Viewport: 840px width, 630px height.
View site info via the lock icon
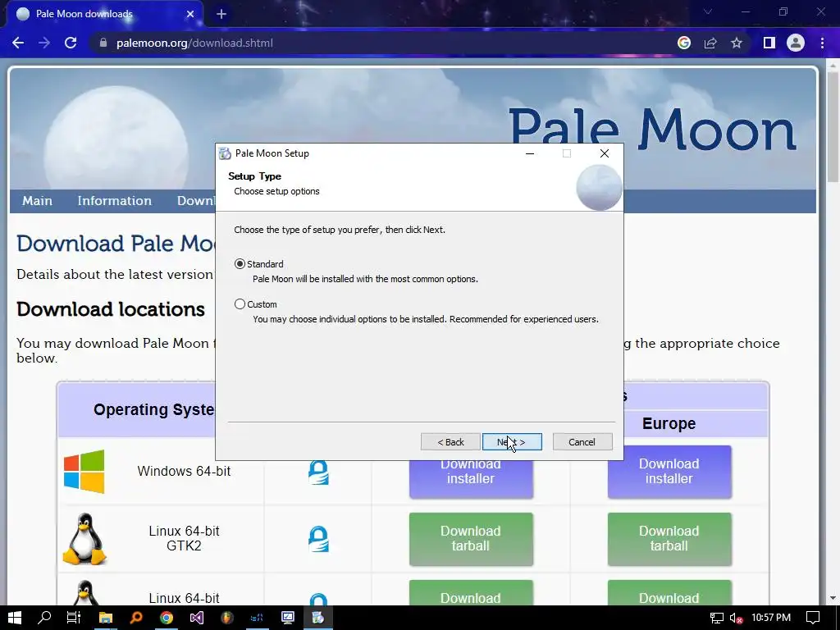[x=103, y=43]
